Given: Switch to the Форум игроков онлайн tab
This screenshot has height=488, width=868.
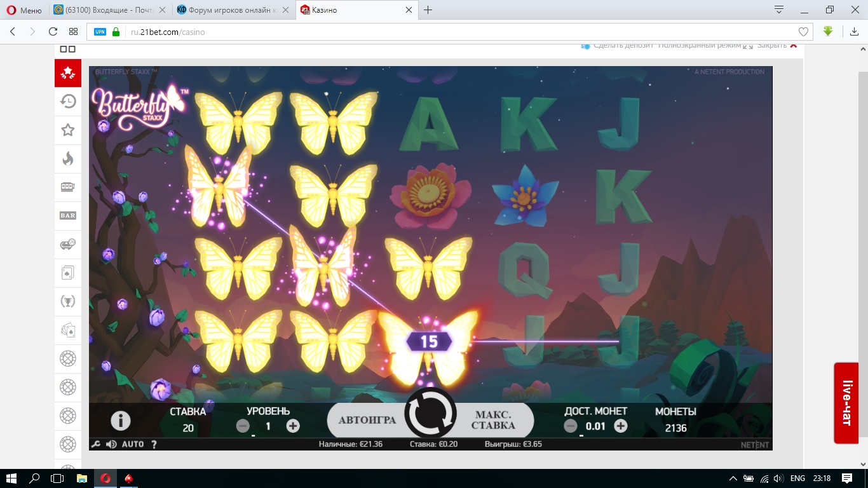Looking at the screenshot, I should tap(233, 10).
